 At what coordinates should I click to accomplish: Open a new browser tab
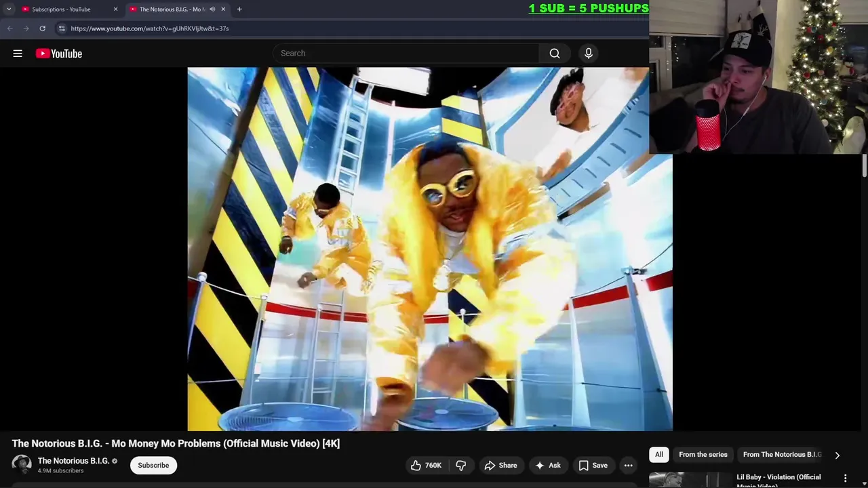coord(239,9)
